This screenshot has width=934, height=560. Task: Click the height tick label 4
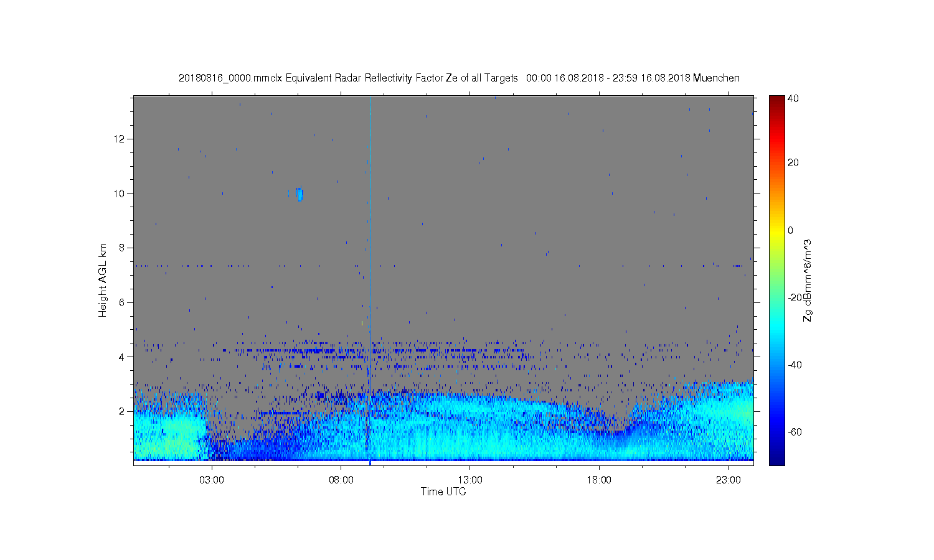pos(122,357)
